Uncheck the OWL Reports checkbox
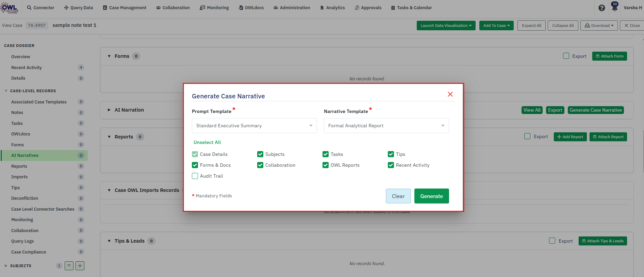 point(326,165)
